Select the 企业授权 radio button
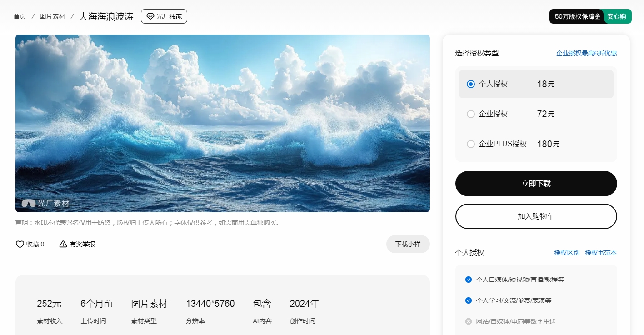Viewport: 644px width, 335px height. point(471,114)
